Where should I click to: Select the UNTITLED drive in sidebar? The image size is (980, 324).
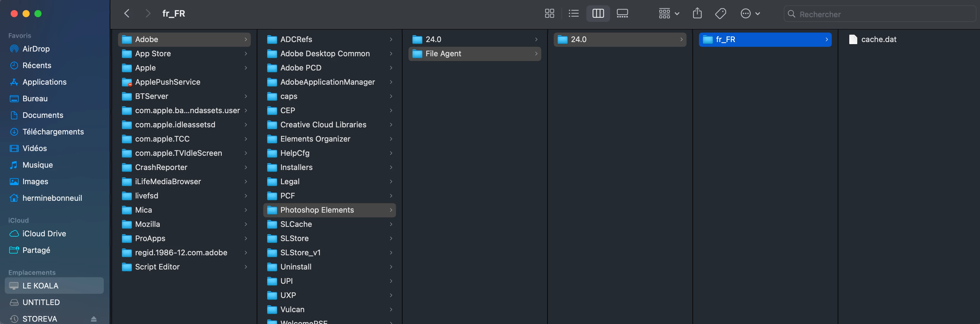click(x=41, y=302)
